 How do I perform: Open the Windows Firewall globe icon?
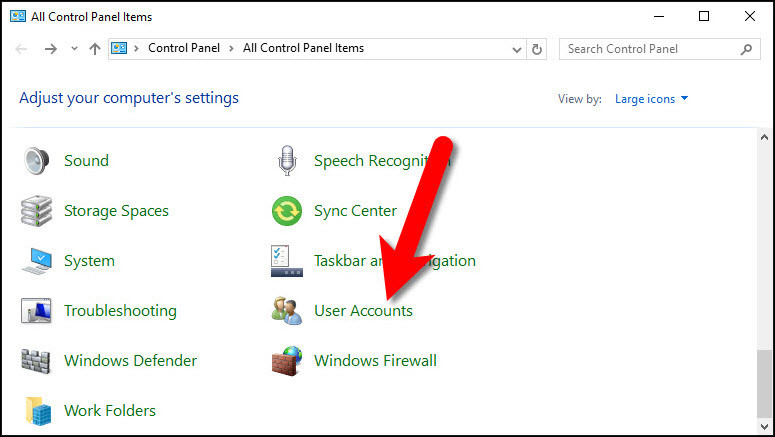(287, 361)
